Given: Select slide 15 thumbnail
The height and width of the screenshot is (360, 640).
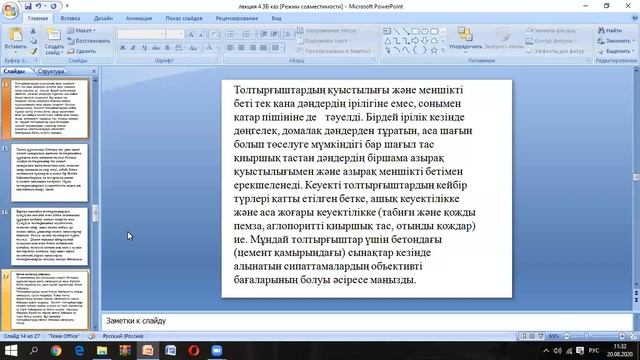Looking at the screenshot, I should [49, 172].
